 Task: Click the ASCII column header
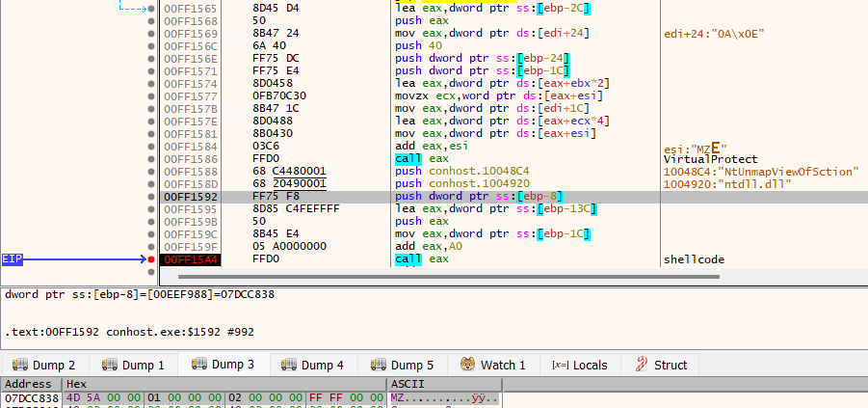(x=402, y=384)
